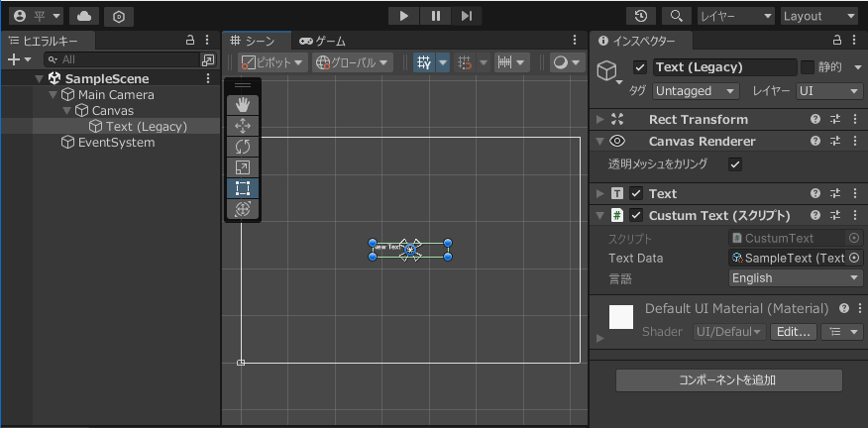Toggle the 静的 static checkbox
Image resolution: width=868 pixels, height=428 pixels.
tap(808, 67)
